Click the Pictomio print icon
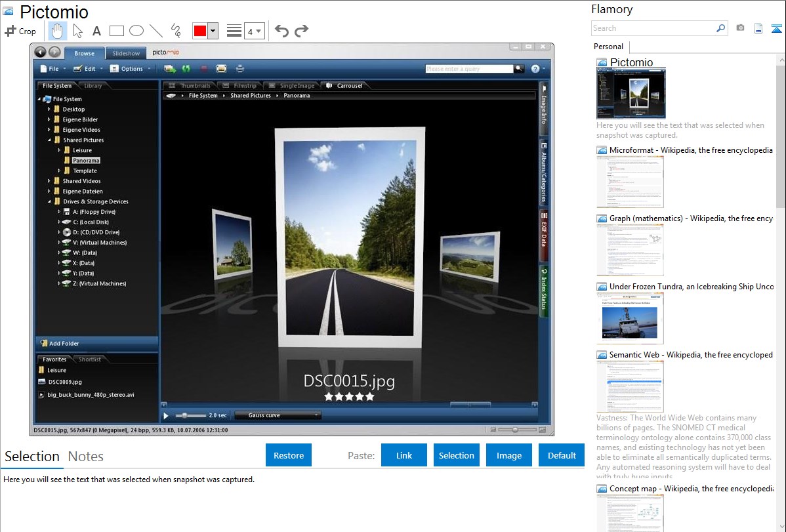 [x=239, y=69]
